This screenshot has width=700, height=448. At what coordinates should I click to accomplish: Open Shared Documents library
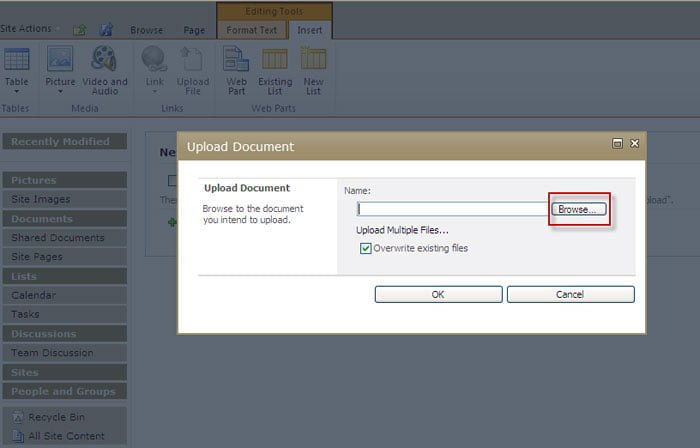[x=65, y=238]
